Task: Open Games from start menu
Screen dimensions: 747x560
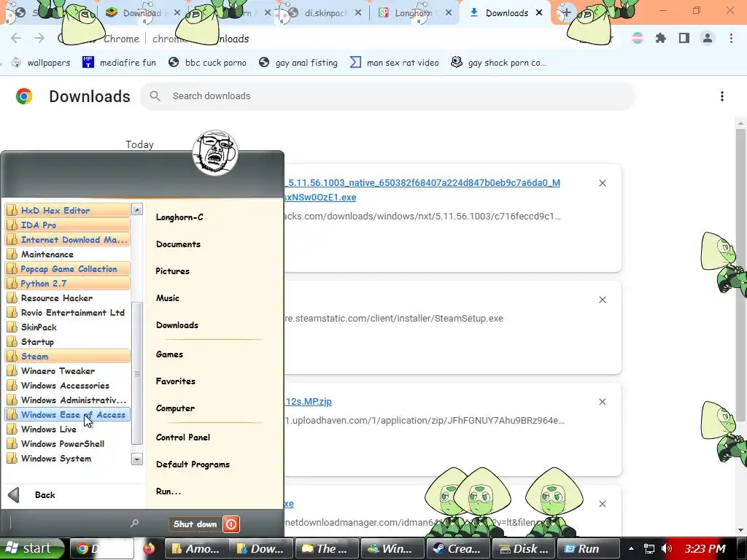Action: pyautogui.click(x=169, y=354)
